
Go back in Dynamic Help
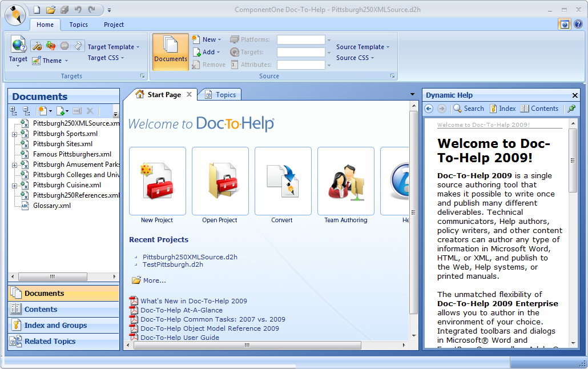429,109
